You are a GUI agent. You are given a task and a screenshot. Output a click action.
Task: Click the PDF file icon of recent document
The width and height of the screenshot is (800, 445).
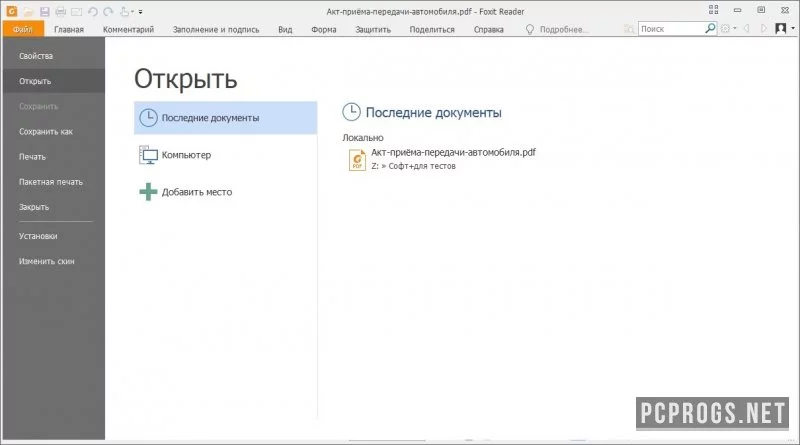pyautogui.click(x=357, y=160)
